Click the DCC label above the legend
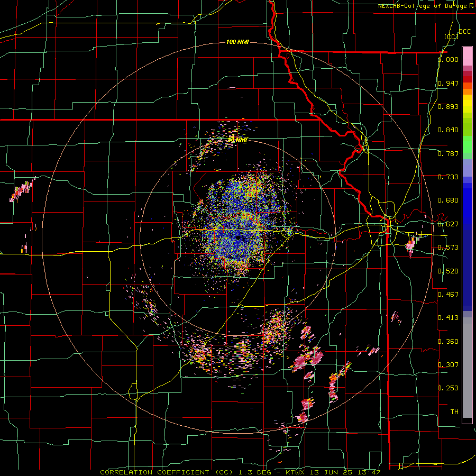Screen dimensions: 476x476 464,32
